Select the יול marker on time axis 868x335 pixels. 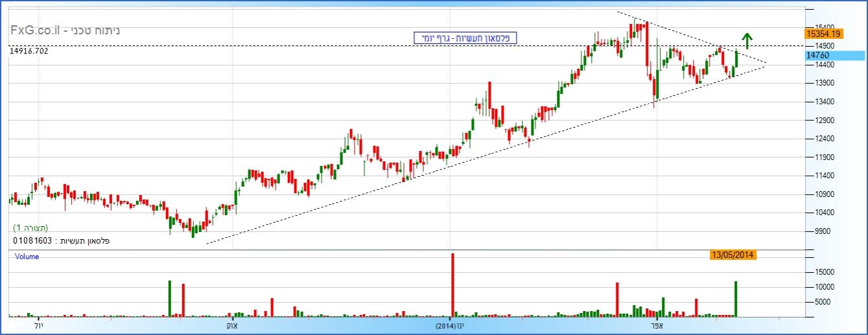coord(37,325)
